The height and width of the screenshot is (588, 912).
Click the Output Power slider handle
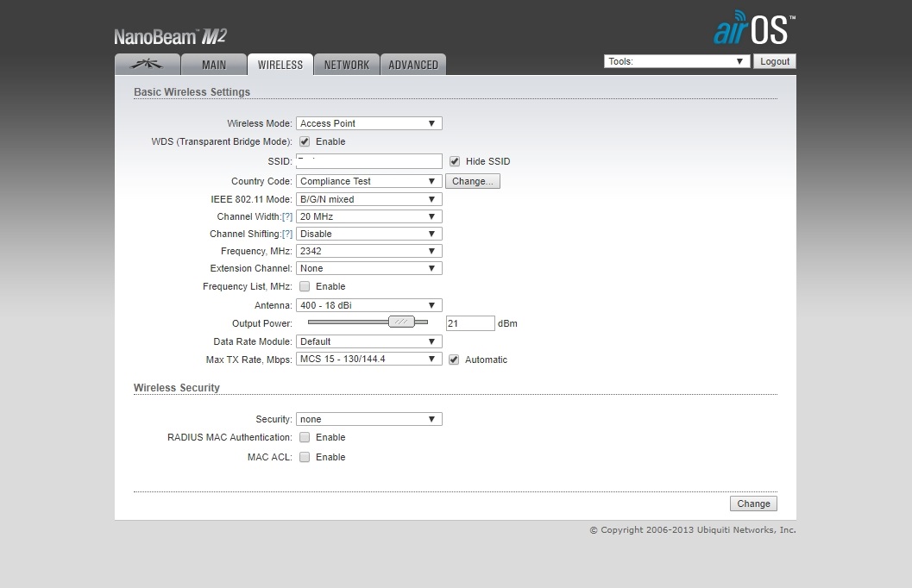click(401, 322)
